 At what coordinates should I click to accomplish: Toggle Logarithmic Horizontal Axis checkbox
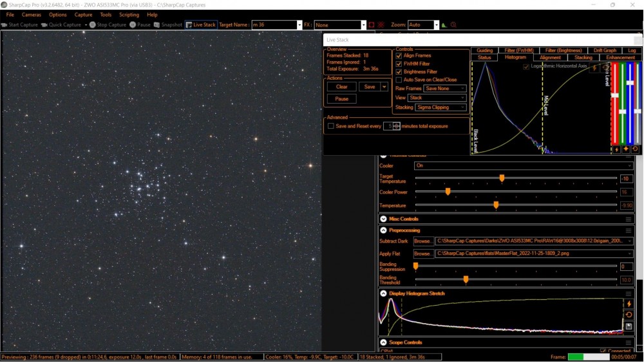(x=526, y=66)
